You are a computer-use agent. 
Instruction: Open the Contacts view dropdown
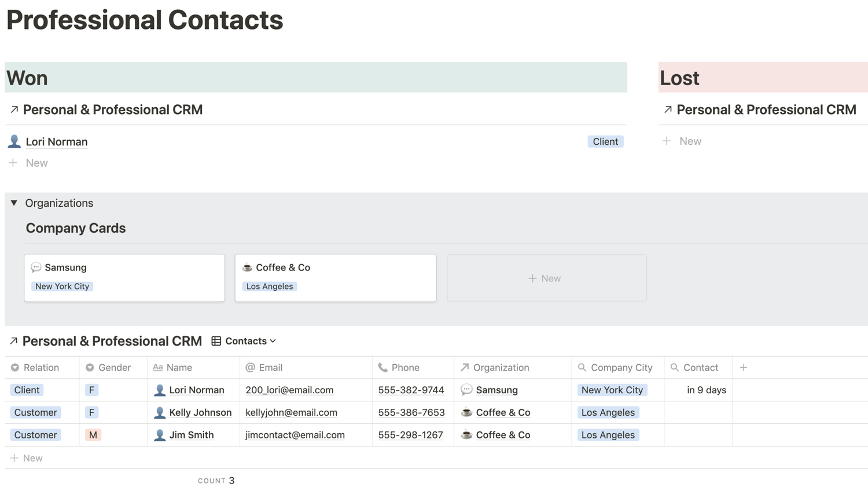coord(251,341)
